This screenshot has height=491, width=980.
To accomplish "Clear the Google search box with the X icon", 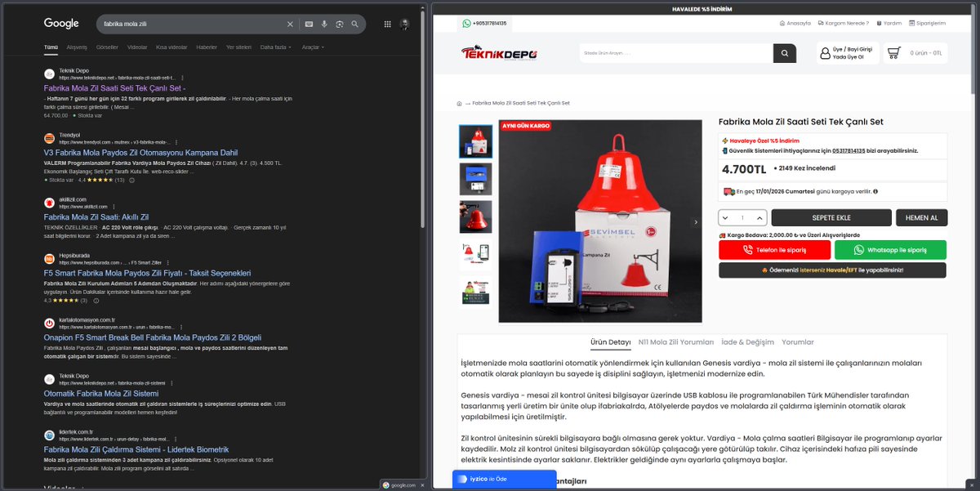I will click(290, 25).
